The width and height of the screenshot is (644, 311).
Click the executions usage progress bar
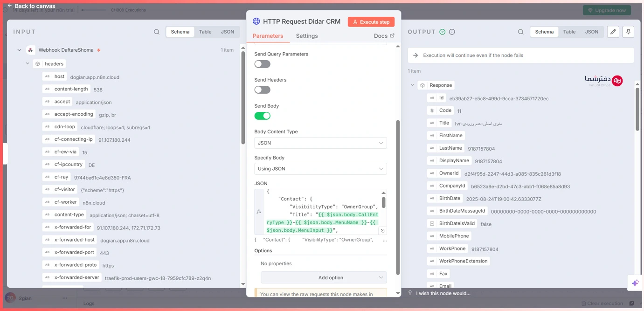(94, 10)
